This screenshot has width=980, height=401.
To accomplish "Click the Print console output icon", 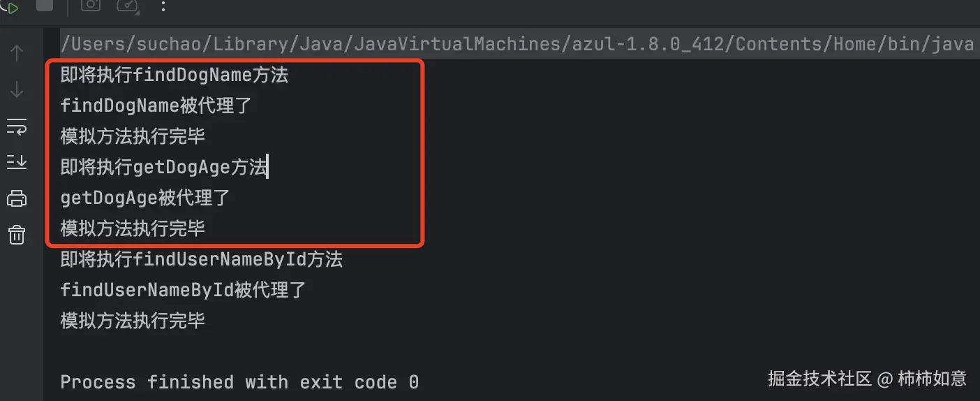I will click(17, 198).
